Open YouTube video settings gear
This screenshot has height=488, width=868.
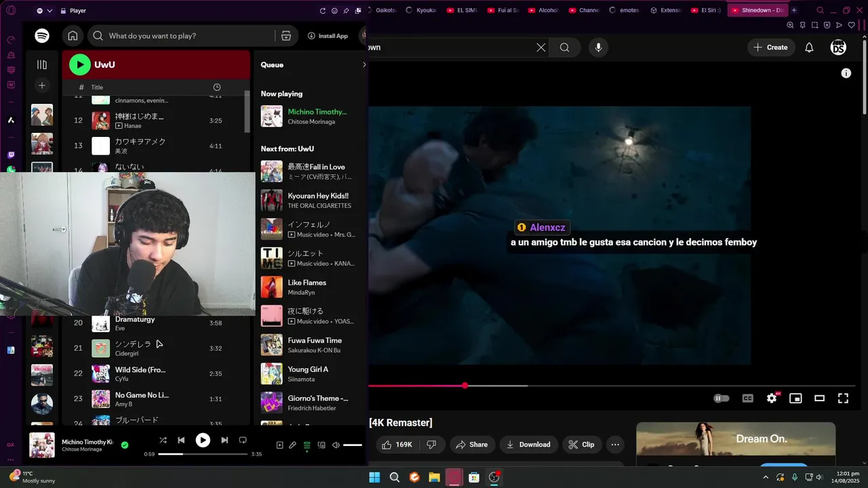point(772,399)
